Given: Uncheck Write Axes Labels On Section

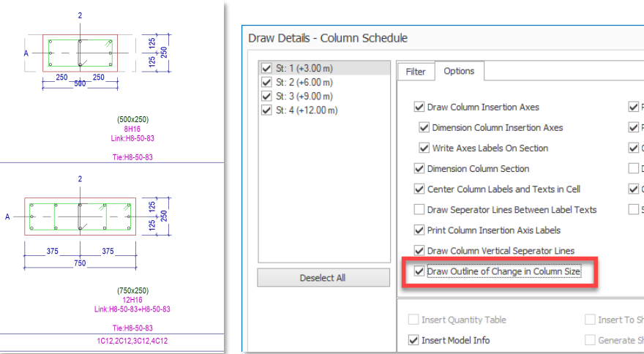Looking at the screenshot, I should 424,148.
